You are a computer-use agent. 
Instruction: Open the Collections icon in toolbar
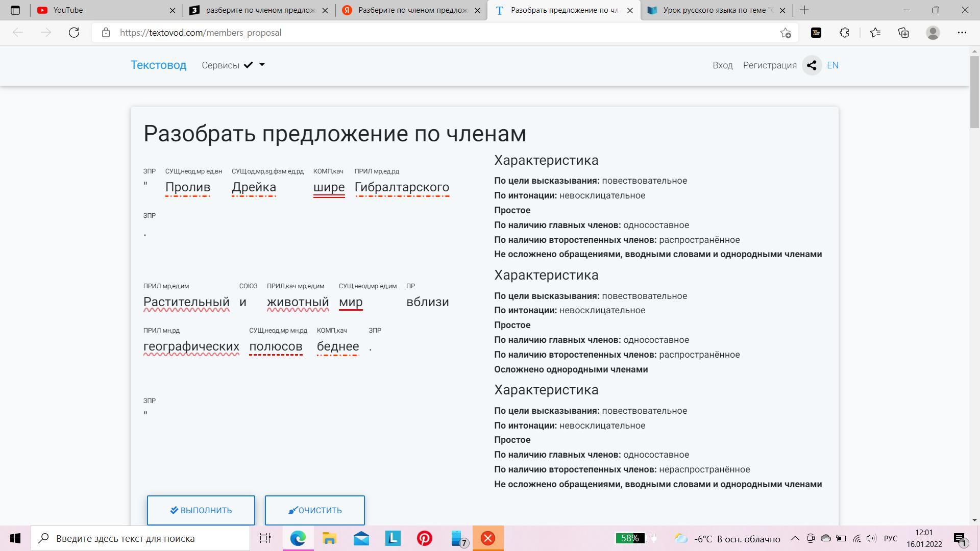tap(903, 33)
